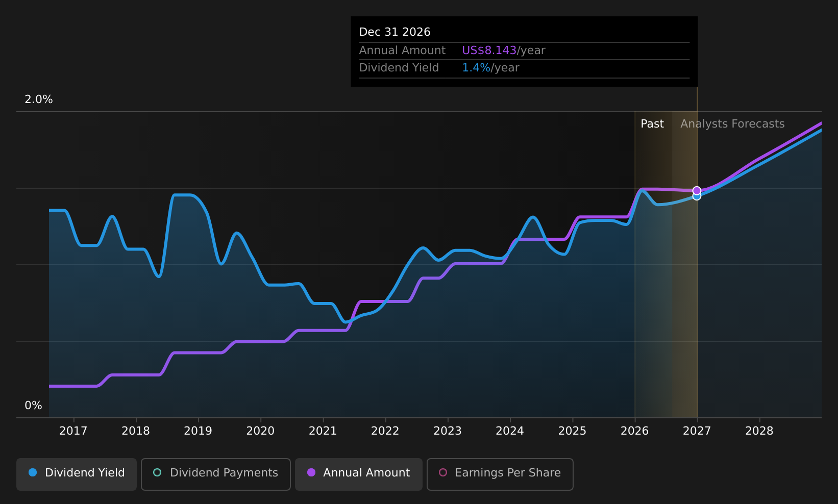Click the 2.0% y-axis label
The image size is (838, 504).
[x=39, y=99]
